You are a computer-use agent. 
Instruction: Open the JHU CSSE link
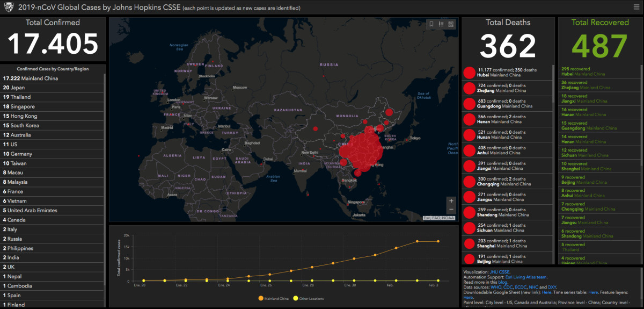tap(498, 272)
